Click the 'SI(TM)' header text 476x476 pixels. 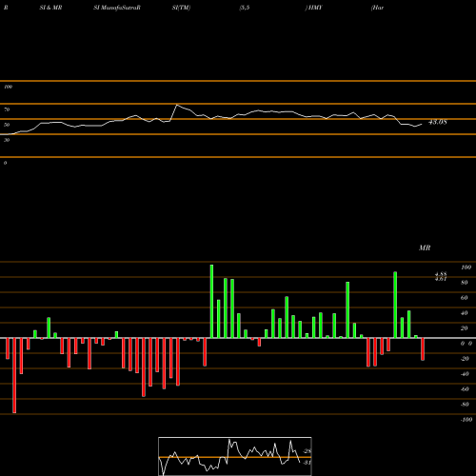[x=181, y=8]
